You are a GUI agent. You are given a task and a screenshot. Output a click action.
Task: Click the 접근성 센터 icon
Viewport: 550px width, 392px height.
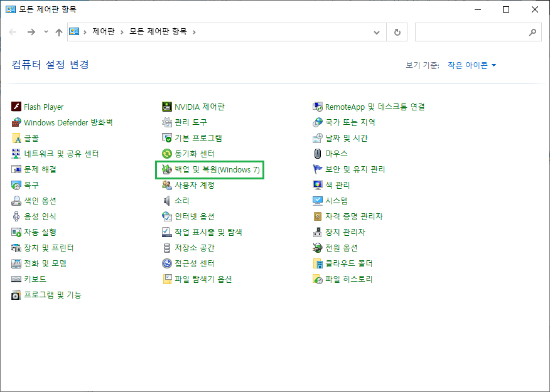pos(167,263)
